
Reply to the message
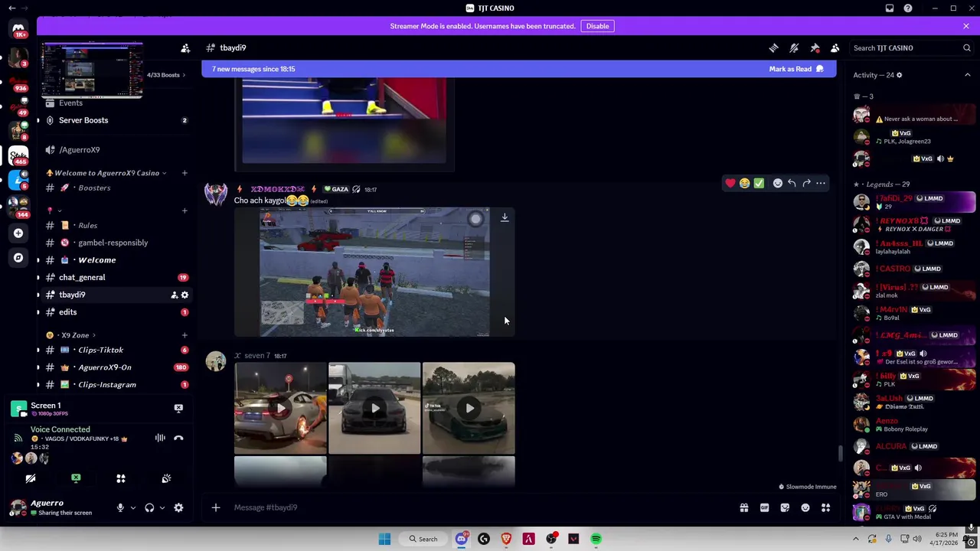point(792,183)
